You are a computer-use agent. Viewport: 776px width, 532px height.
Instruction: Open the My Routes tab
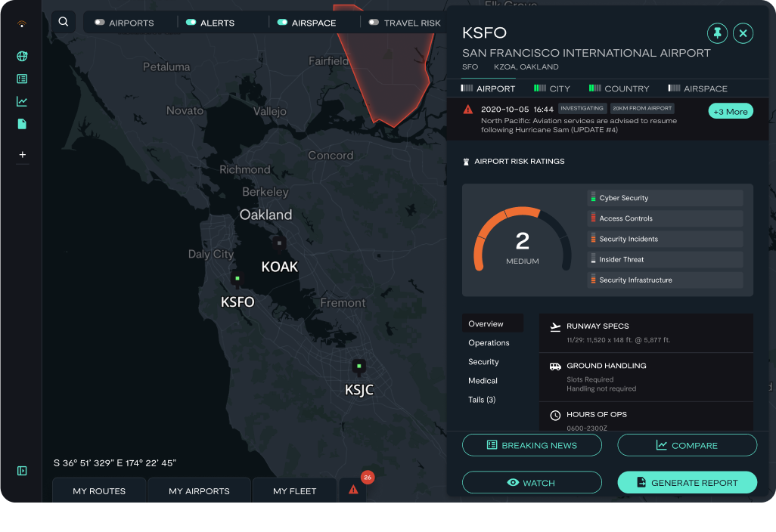99,490
